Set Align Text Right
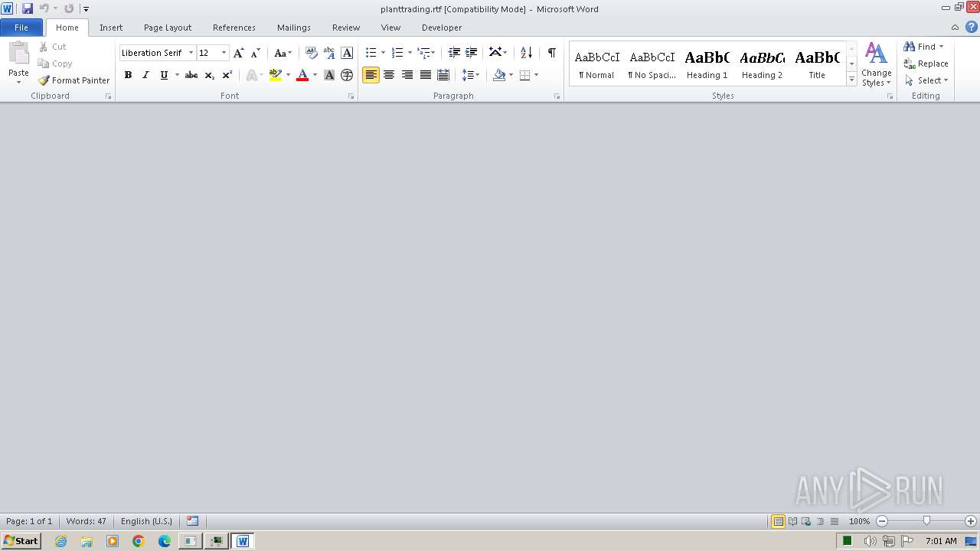 [x=407, y=75]
